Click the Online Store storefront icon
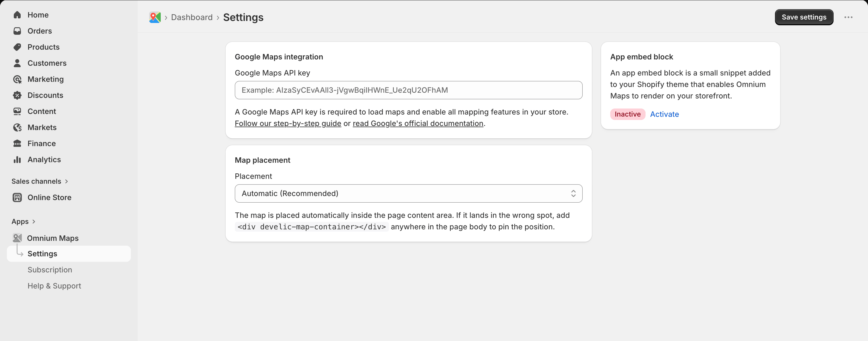 (x=17, y=197)
